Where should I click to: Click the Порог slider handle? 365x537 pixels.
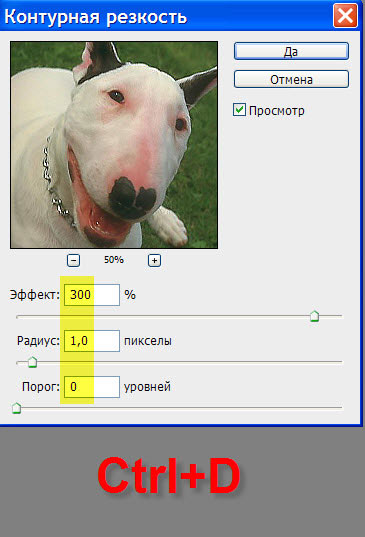pos(16,408)
